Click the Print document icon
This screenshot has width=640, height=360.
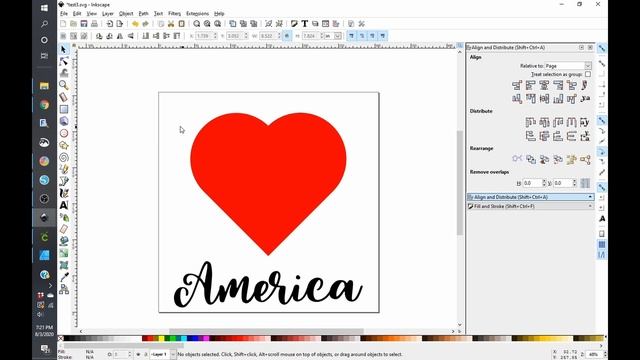click(94, 24)
